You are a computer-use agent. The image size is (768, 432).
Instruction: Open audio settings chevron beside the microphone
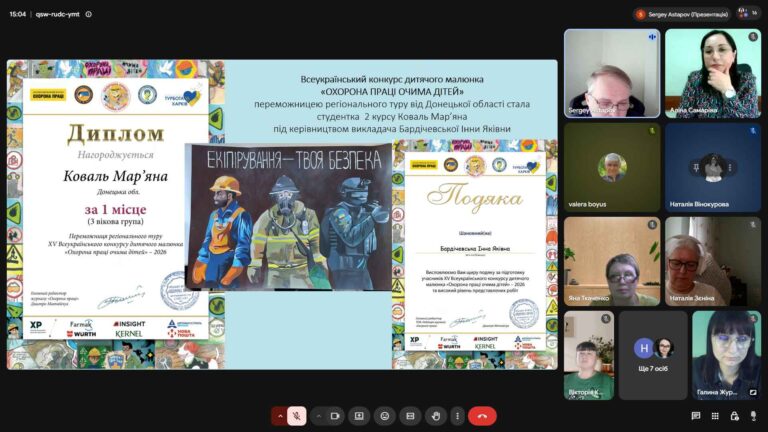pyautogui.click(x=280, y=416)
